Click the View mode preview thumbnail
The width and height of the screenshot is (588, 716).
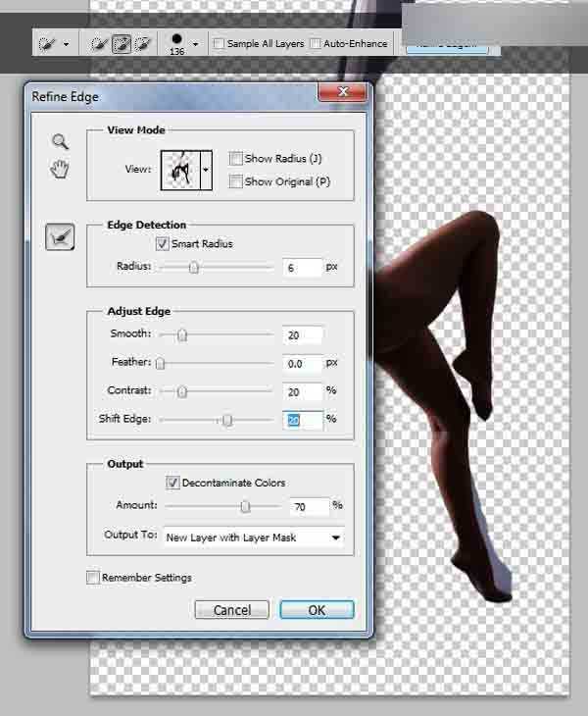click(180, 171)
